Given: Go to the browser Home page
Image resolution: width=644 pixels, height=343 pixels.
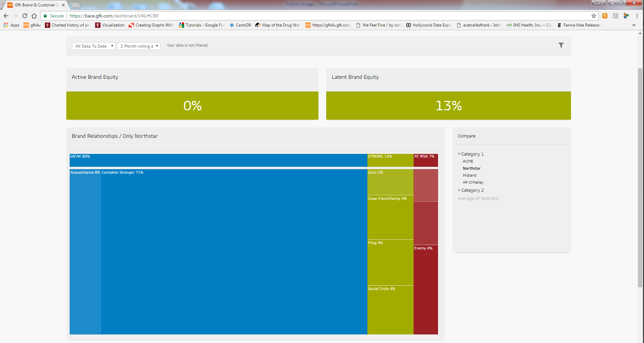Looking at the screenshot, I should click(x=34, y=16).
